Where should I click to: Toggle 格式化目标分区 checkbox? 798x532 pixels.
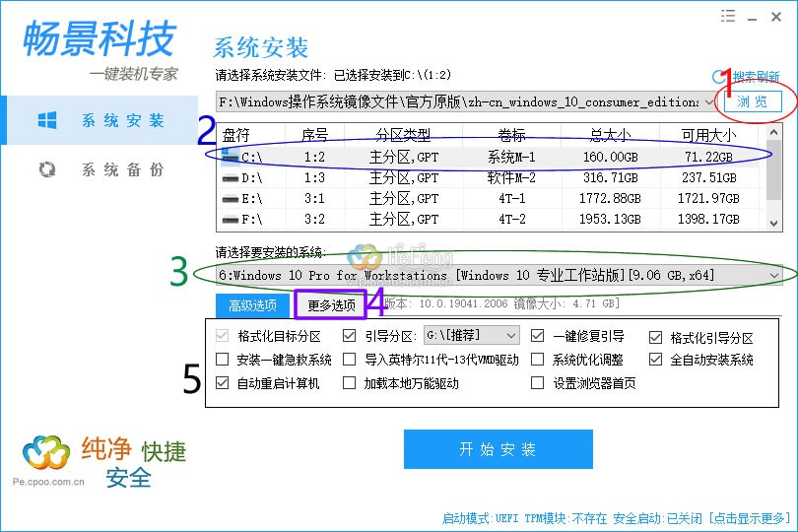coord(222,336)
